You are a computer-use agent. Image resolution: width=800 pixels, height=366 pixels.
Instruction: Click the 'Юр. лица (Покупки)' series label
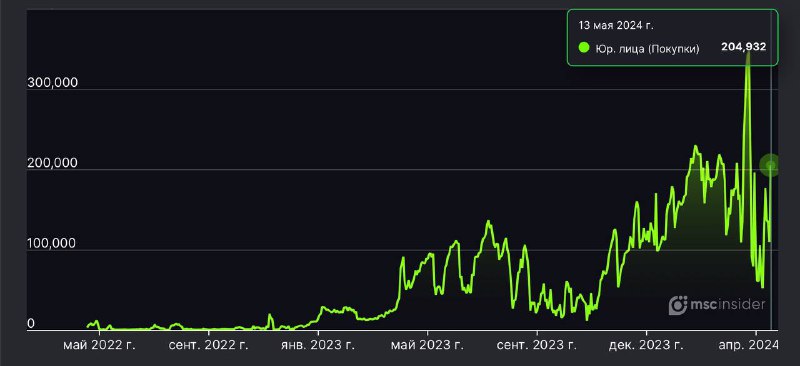coord(647,48)
